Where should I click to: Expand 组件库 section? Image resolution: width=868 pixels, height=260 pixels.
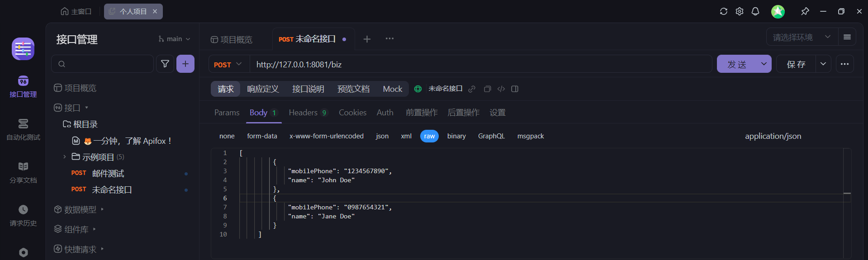[95, 229]
